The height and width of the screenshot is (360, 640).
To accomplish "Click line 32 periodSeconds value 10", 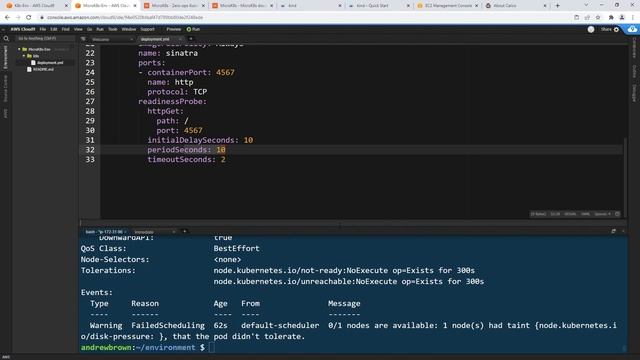I will [x=221, y=150].
